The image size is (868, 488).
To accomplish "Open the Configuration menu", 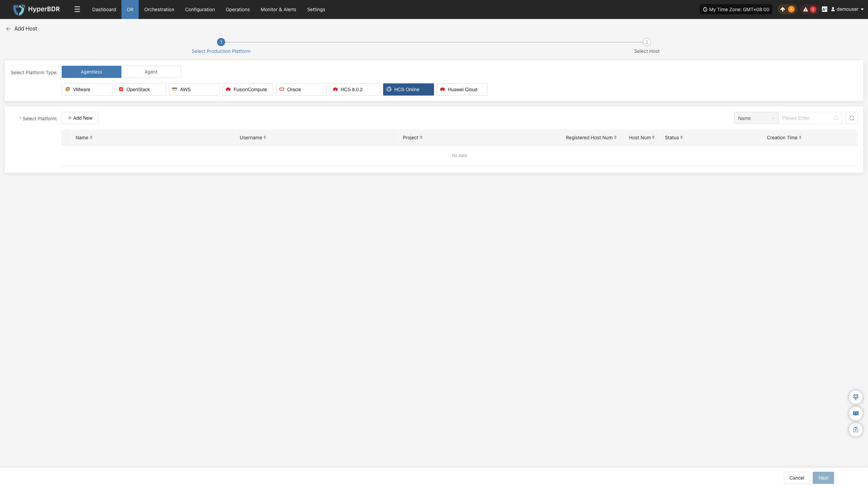I will tap(200, 9).
